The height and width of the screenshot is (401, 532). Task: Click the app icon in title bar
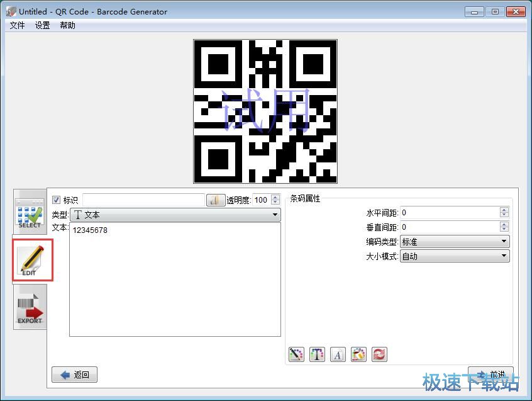click(11, 11)
